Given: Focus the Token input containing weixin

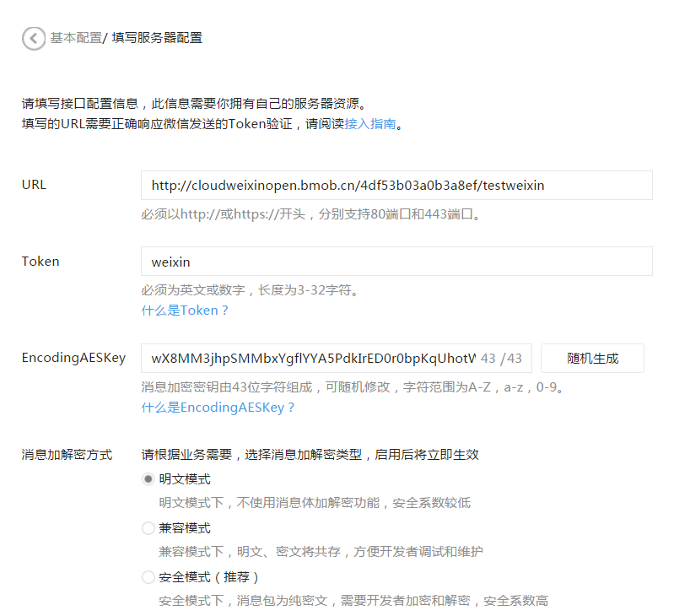Looking at the screenshot, I should click(x=396, y=262).
